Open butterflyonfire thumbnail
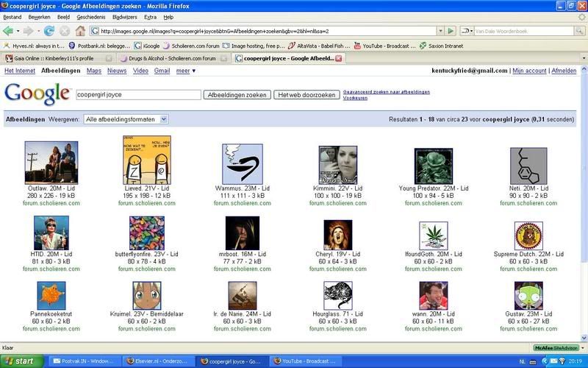 147,233
